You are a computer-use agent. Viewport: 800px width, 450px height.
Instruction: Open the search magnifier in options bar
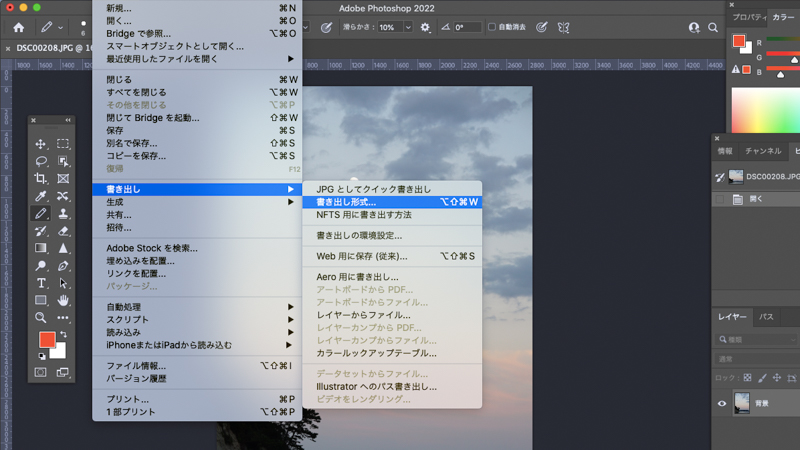click(713, 28)
